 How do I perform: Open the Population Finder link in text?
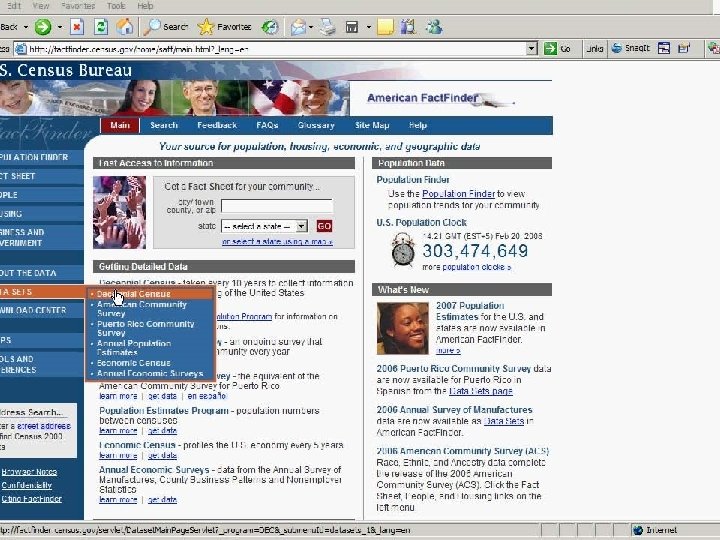pyautogui.click(x=458, y=194)
